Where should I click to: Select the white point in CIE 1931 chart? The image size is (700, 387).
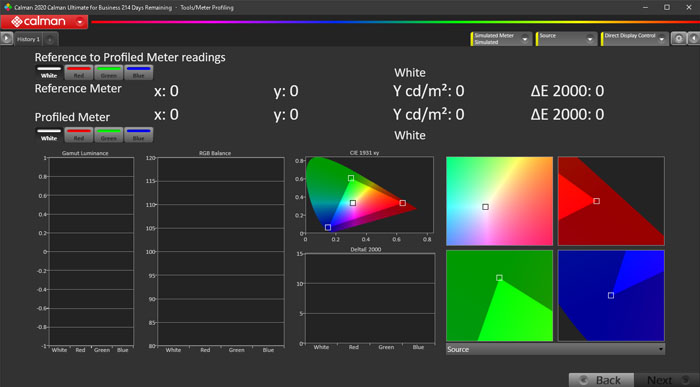[353, 203]
